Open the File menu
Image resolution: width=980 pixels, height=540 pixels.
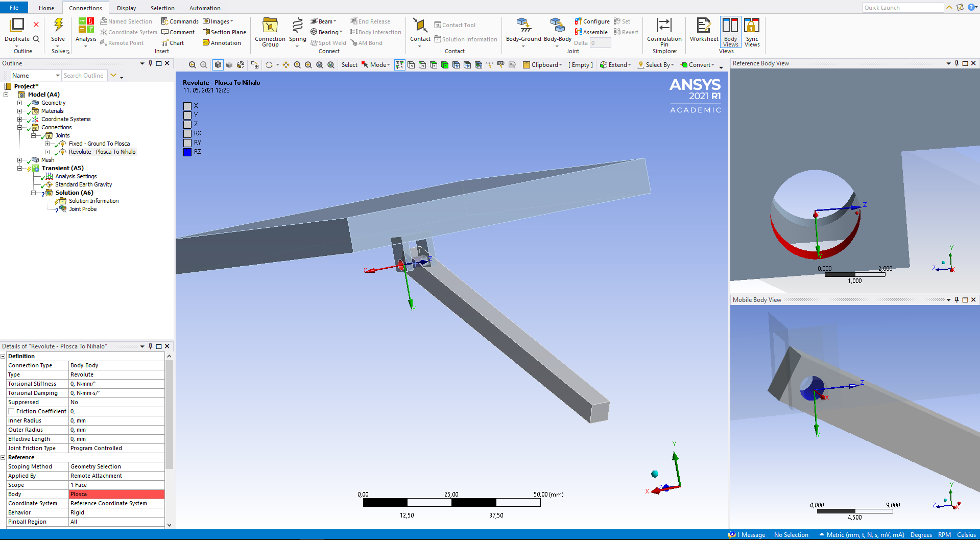pyautogui.click(x=14, y=8)
